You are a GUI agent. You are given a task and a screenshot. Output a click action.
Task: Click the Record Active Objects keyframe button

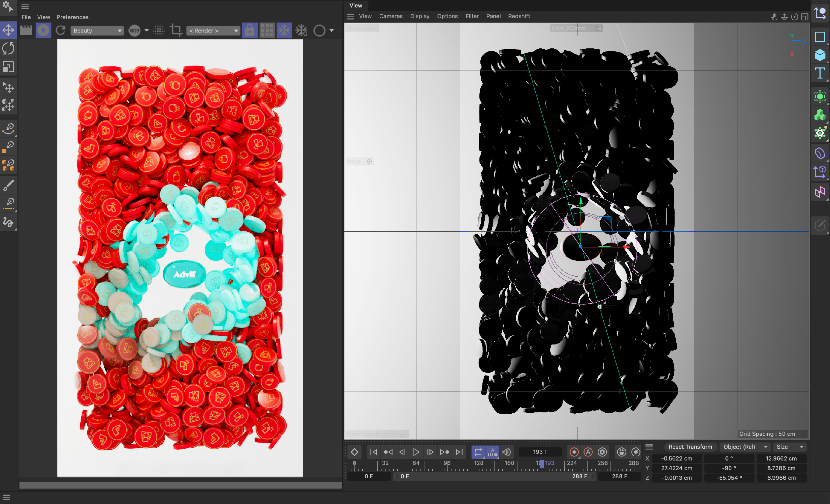pos(574,452)
